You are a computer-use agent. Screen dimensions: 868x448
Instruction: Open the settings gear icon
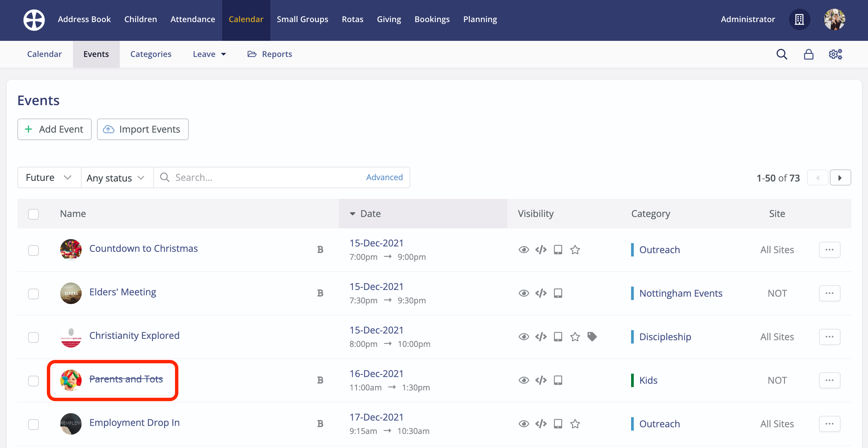pyautogui.click(x=835, y=54)
